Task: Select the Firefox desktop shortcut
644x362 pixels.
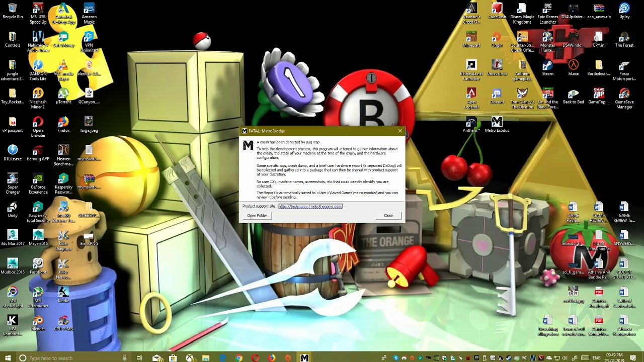Action: pyautogui.click(x=63, y=125)
